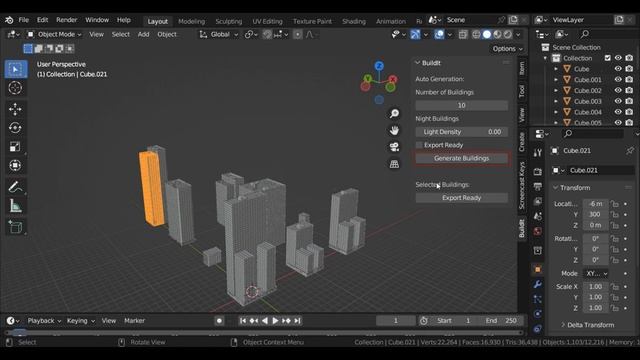Toggle X-ray mode
Viewport: 640px width, 360px height.
(x=462, y=34)
